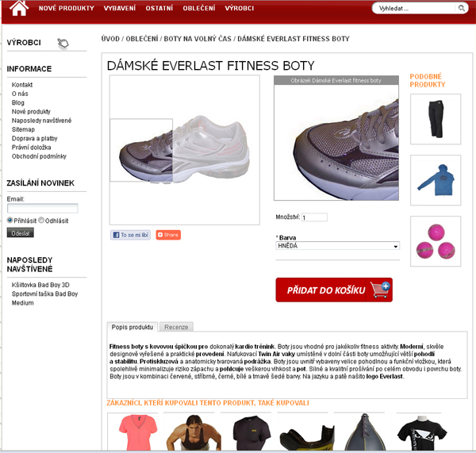
Task: Open the Vybavení navigation menu
Action: [x=120, y=8]
